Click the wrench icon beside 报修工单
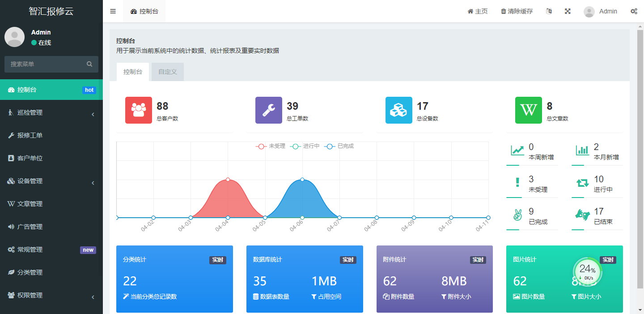The height and width of the screenshot is (314, 644). [12, 135]
